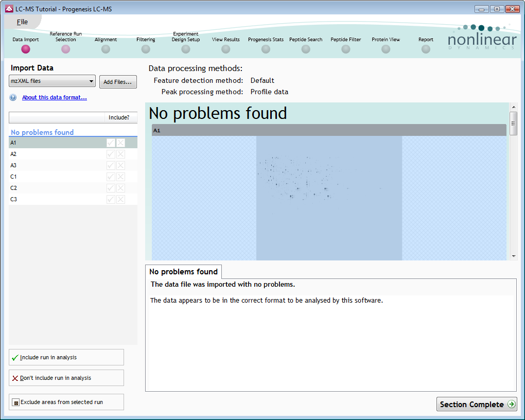Tick the exclude cross for run C1
This screenshot has height=420, width=525.
[x=120, y=177]
